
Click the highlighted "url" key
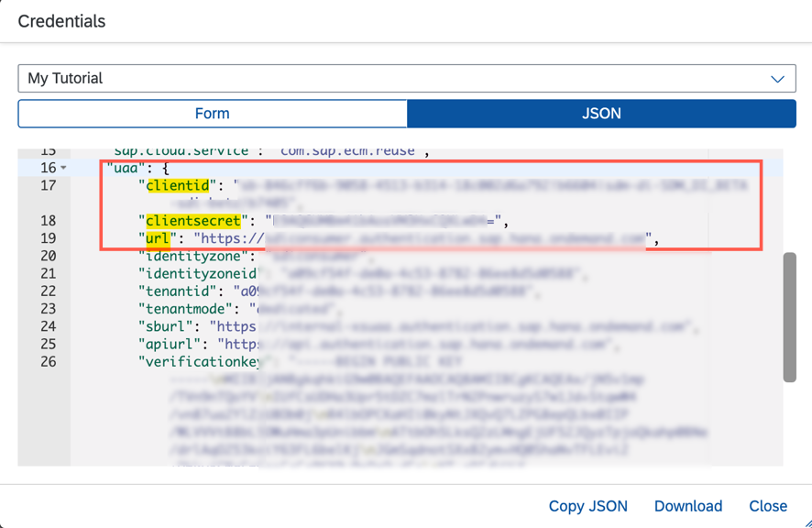coord(158,238)
